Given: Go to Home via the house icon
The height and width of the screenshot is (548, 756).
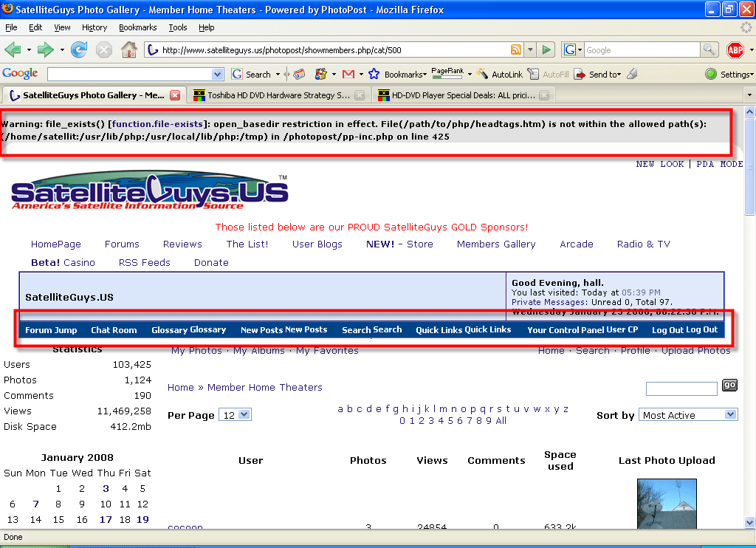Looking at the screenshot, I should [128, 49].
